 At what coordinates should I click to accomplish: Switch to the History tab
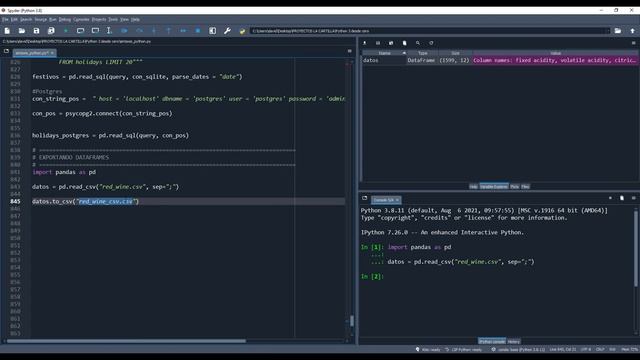coord(513,341)
